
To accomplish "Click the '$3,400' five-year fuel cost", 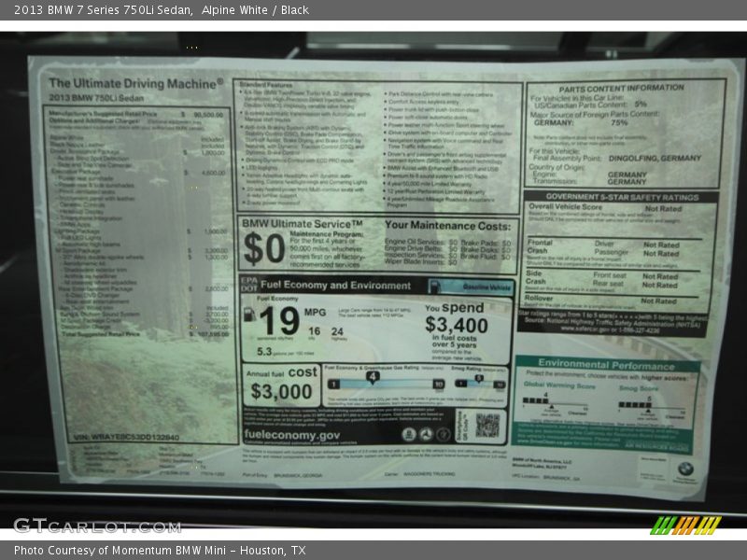I will pyautogui.click(x=456, y=325).
